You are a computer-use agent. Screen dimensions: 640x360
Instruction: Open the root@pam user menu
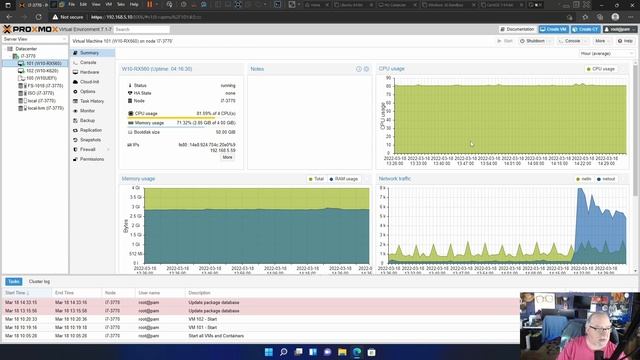point(620,29)
